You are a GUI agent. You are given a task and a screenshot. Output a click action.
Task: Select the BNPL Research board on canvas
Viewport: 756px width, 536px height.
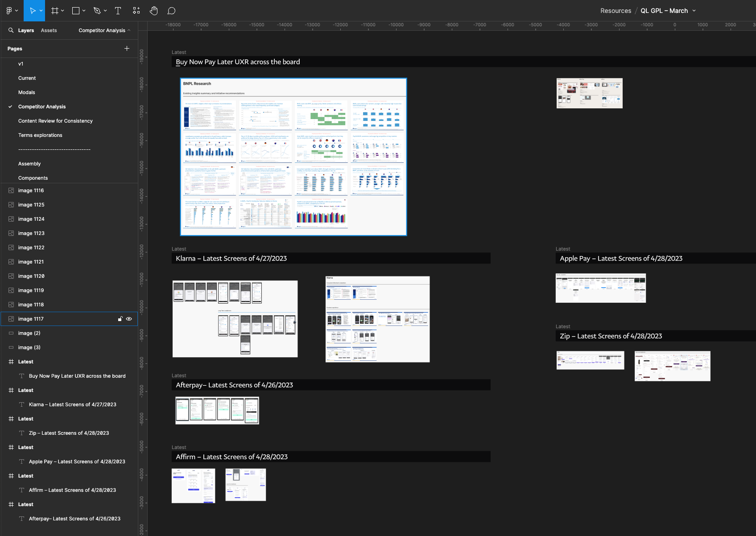pyautogui.click(x=293, y=157)
